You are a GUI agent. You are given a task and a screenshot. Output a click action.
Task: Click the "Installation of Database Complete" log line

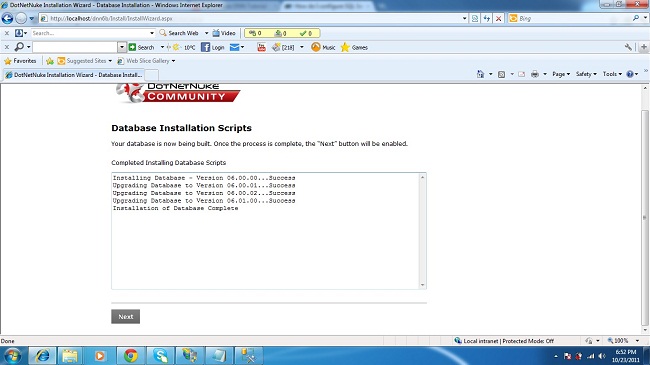[175, 208]
